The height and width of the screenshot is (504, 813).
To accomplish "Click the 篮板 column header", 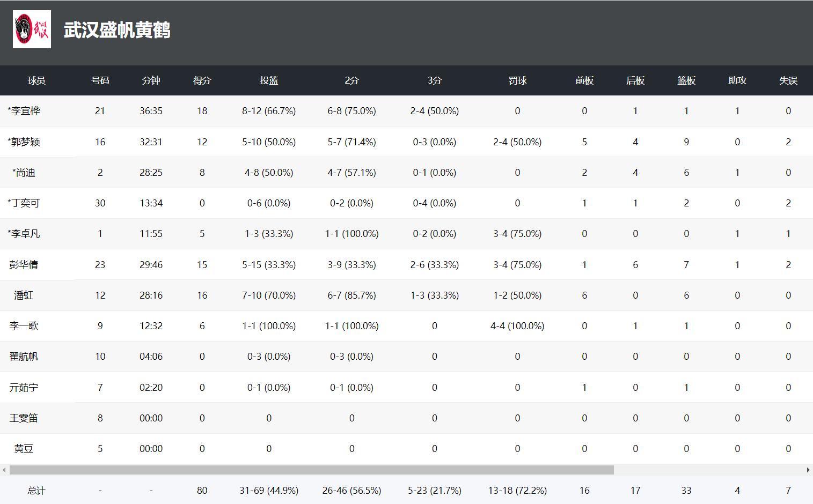I will click(686, 80).
